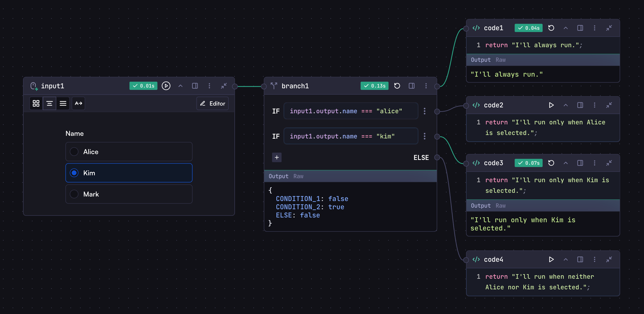Run the input1 block with play button

click(166, 86)
